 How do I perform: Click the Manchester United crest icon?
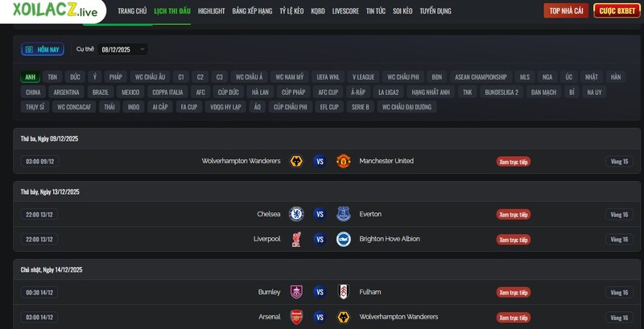coord(343,161)
